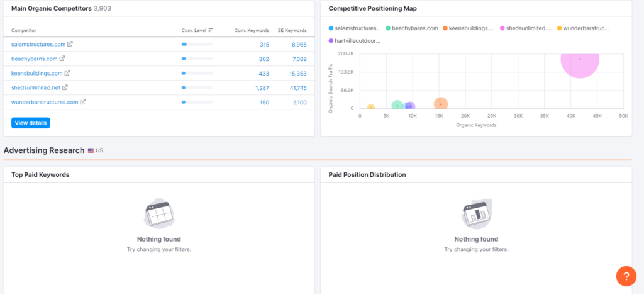Viewport: 644px width, 297px height.
Task: Click the Com. Level sort icon
Action: click(211, 30)
